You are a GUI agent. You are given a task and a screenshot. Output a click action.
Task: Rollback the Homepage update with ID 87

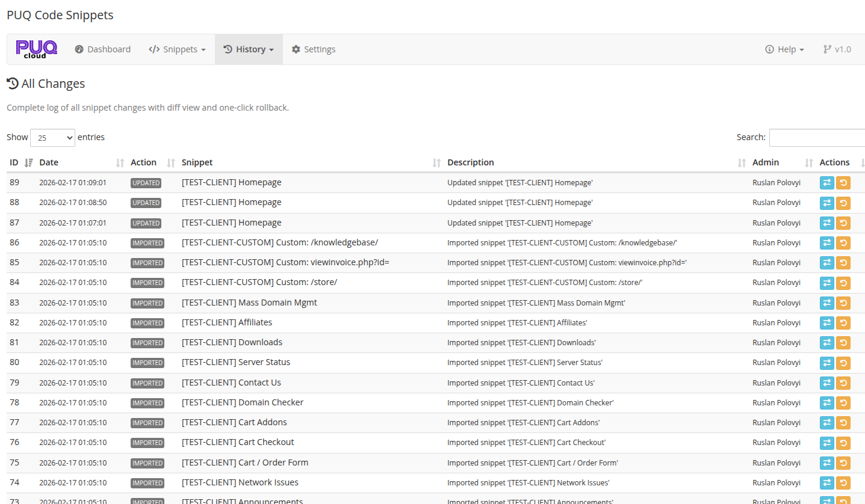pyautogui.click(x=843, y=223)
